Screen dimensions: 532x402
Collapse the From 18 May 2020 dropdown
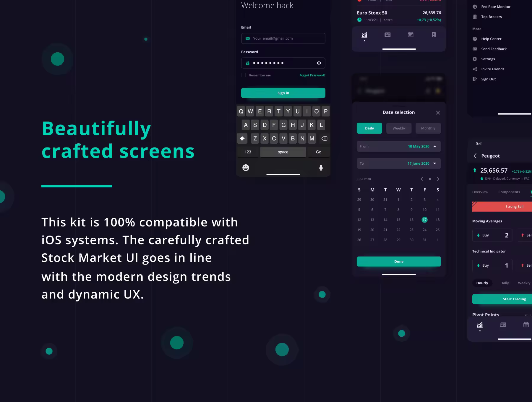coord(435,146)
